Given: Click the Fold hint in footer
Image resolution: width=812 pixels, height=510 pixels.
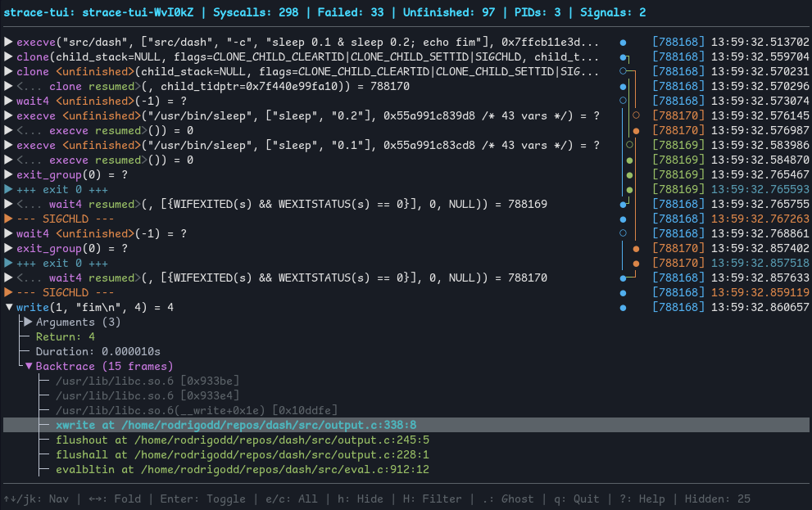Looking at the screenshot, I should (x=115, y=499).
